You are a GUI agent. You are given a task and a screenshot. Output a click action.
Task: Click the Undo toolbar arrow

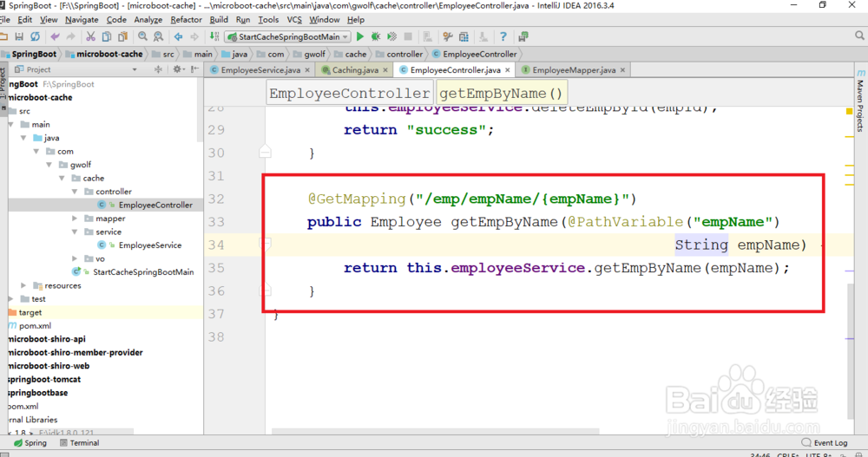55,36
